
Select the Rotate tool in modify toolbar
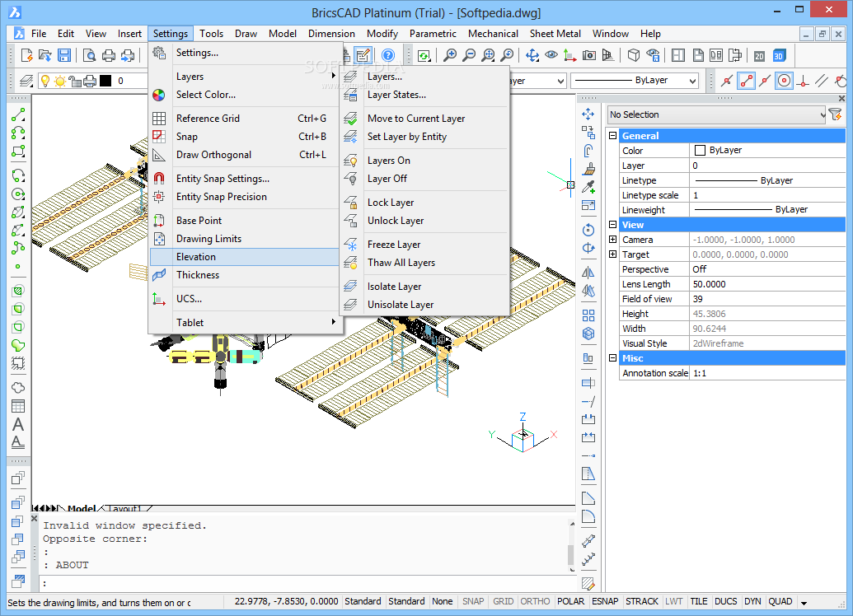pyautogui.click(x=588, y=230)
